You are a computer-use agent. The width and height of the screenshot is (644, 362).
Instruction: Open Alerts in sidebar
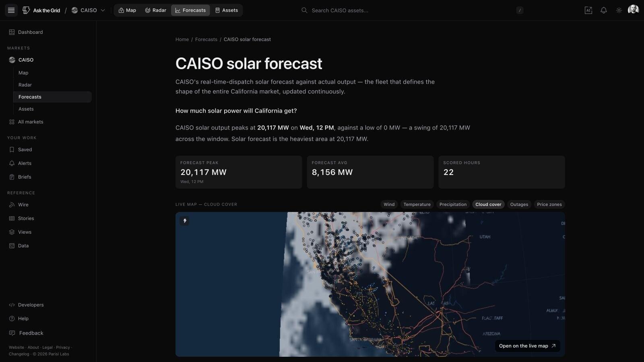pos(48,163)
